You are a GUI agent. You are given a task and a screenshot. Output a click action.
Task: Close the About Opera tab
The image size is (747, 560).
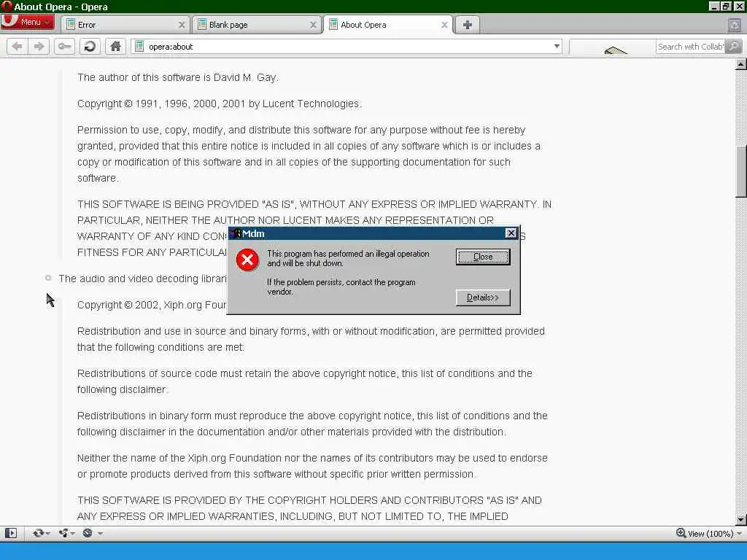click(x=444, y=25)
